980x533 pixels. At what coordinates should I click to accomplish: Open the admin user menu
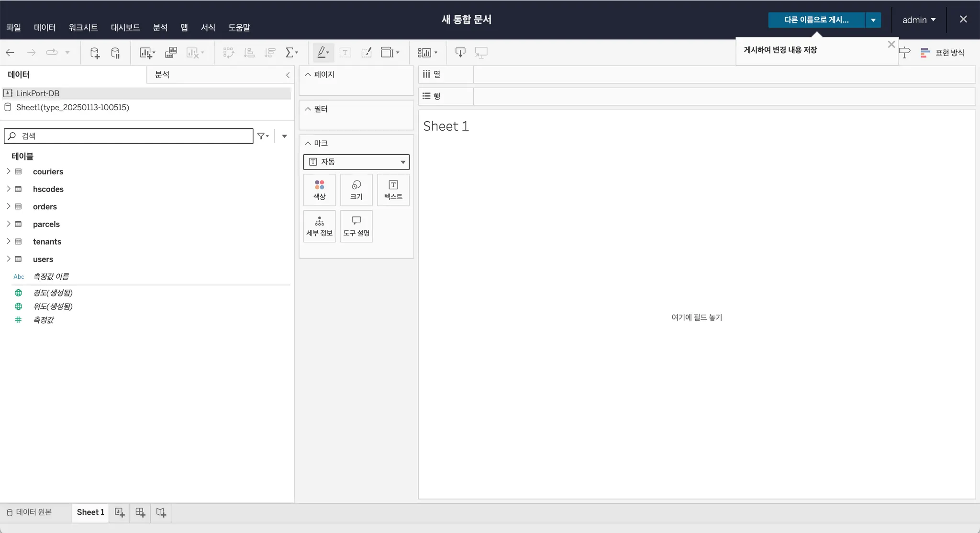pos(918,20)
